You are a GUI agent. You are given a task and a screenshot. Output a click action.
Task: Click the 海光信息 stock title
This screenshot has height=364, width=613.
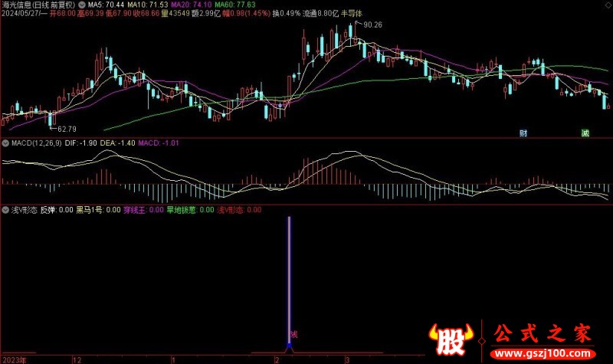point(16,5)
